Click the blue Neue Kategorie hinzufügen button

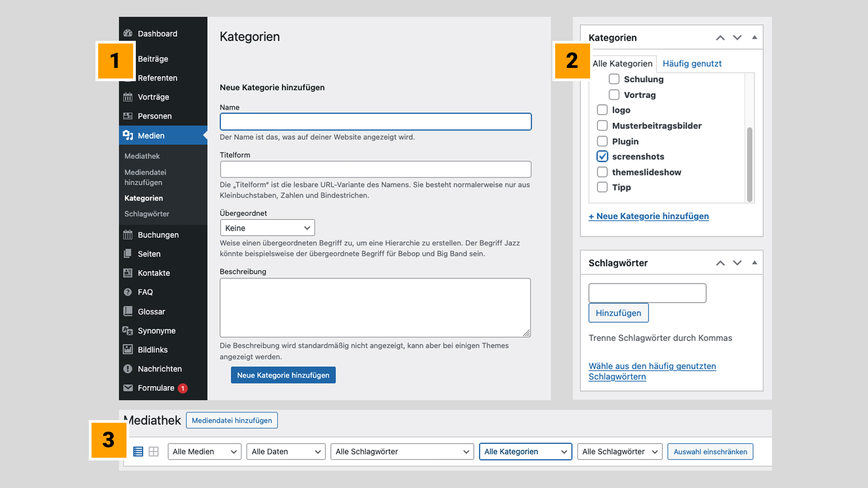283,375
